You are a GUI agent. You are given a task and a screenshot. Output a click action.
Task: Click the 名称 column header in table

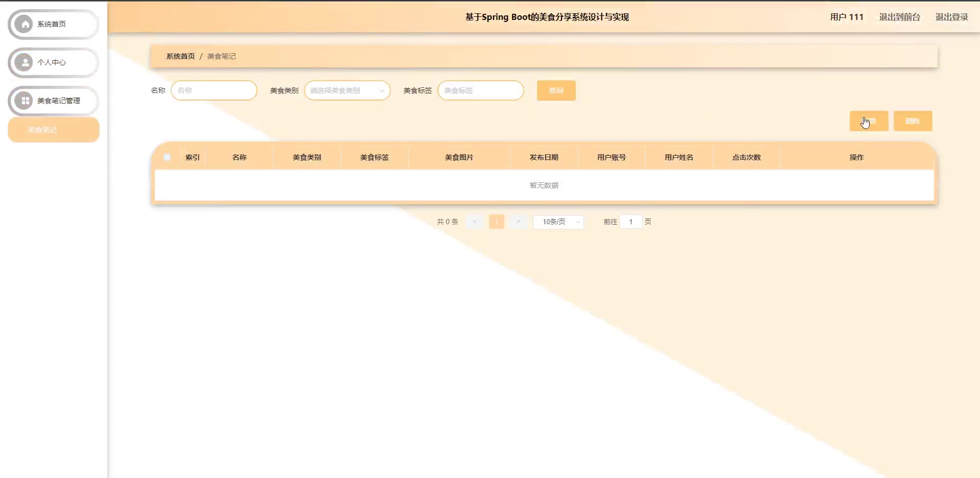240,157
